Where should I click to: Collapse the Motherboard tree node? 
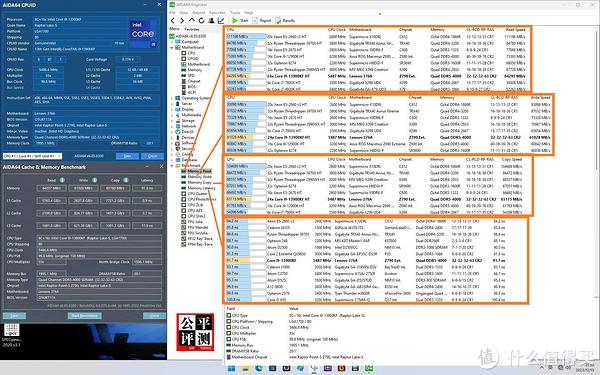pyautogui.click(x=172, y=47)
